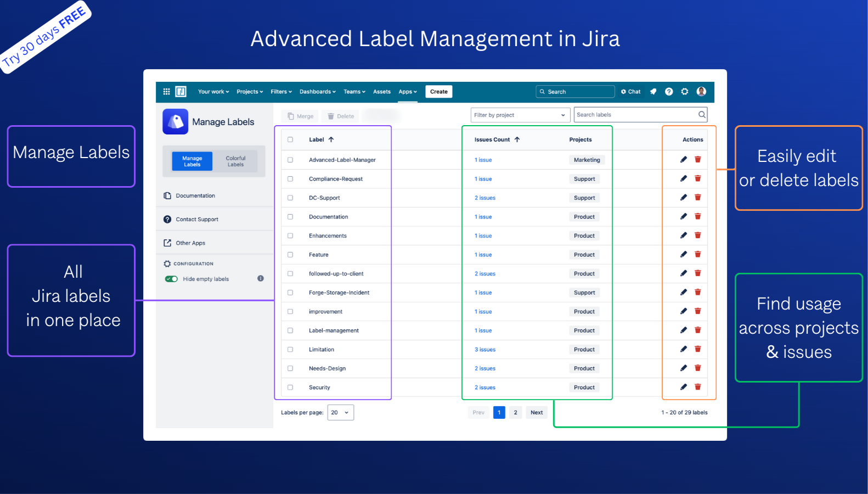Open the settings gear in top bar
This screenshot has height=494, width=868.
pos(685,92)
